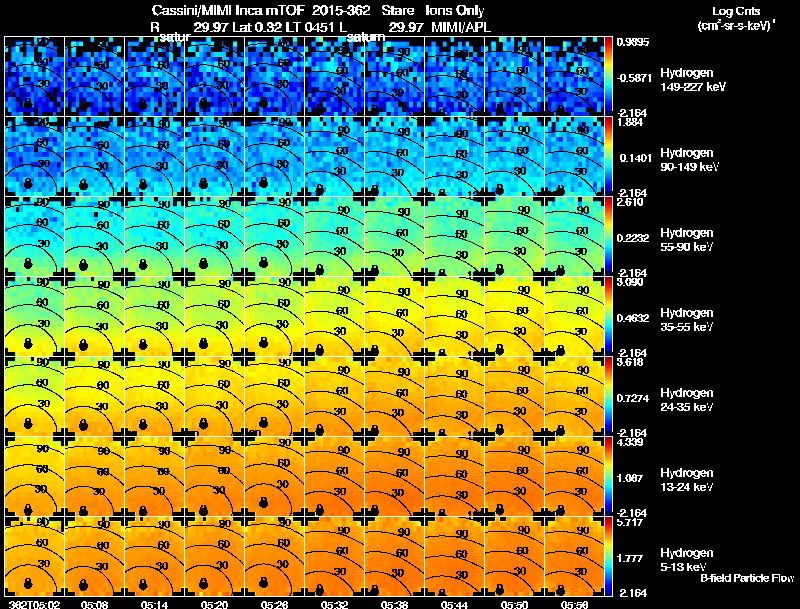Click the Stare mode label in the title

pos(397,11)
